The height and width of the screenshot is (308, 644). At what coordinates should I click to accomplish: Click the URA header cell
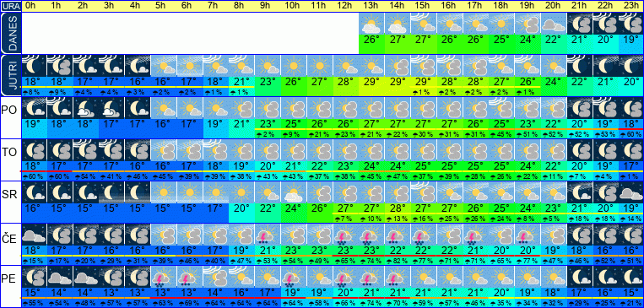pos(10,6)
